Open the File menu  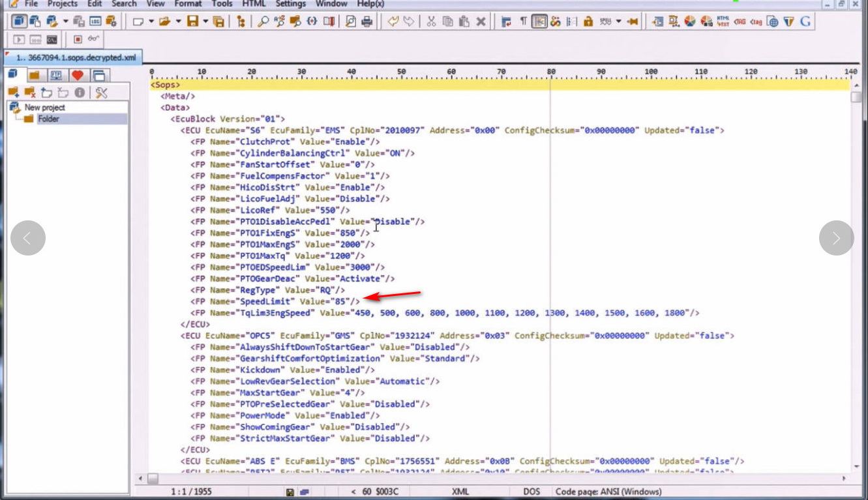[x=31, y=3]
